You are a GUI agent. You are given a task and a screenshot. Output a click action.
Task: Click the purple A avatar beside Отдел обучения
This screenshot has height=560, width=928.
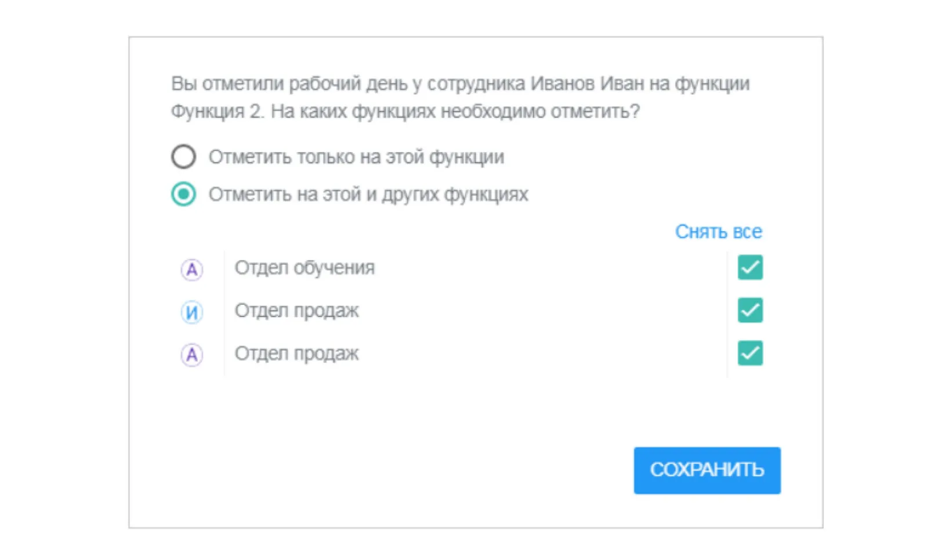click(x=191, y=270)
